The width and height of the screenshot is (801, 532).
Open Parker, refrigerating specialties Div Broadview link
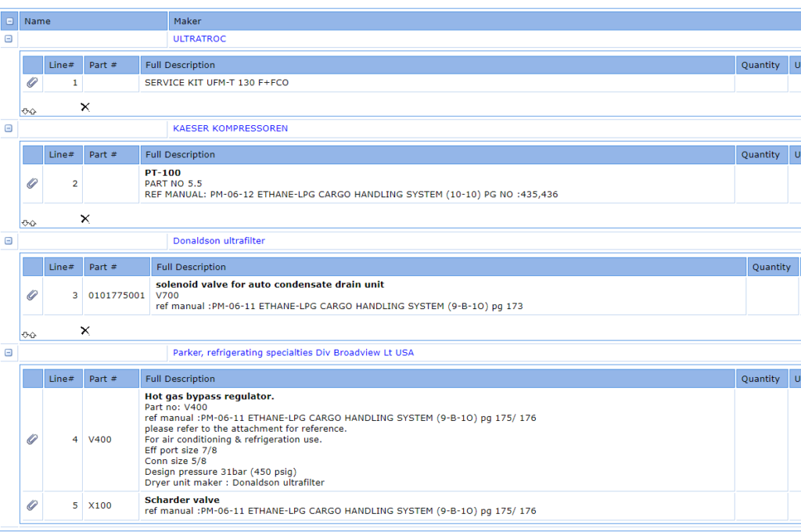(x=293, y=353)
